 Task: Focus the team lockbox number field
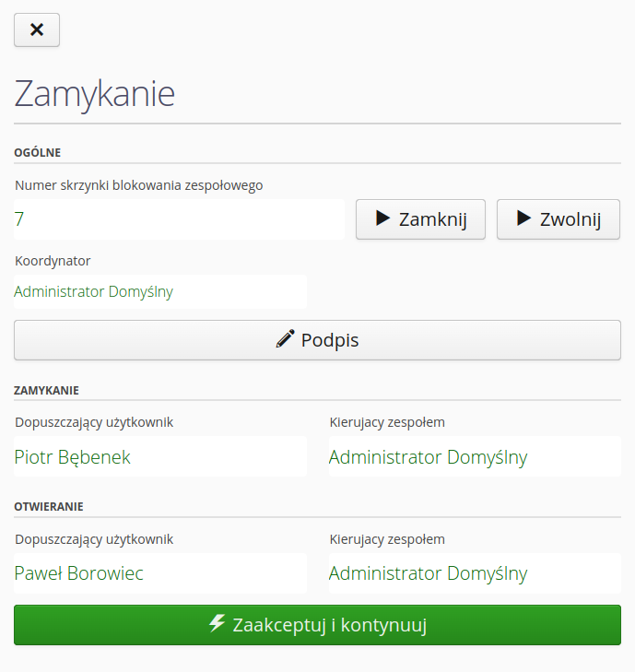point(179,219)
